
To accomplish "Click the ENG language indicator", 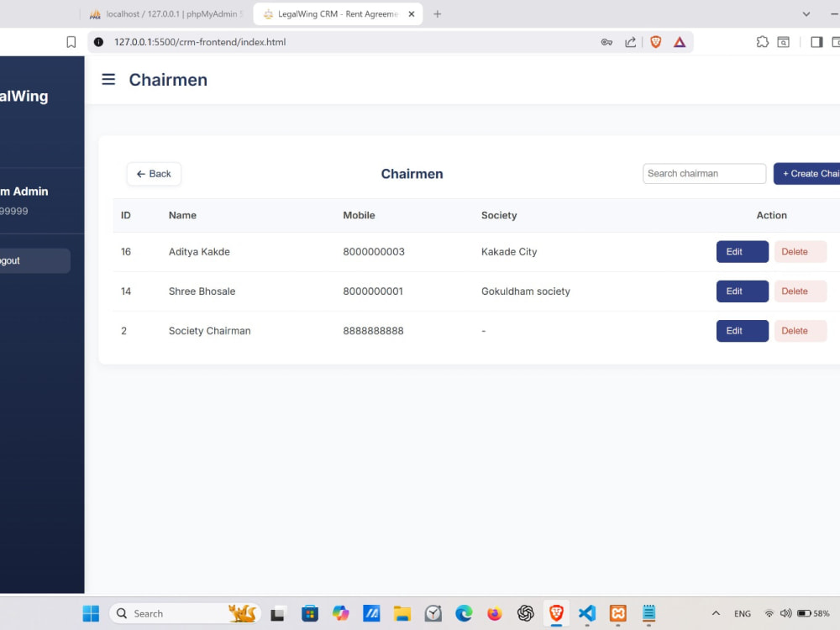I will tap(742, 613).
